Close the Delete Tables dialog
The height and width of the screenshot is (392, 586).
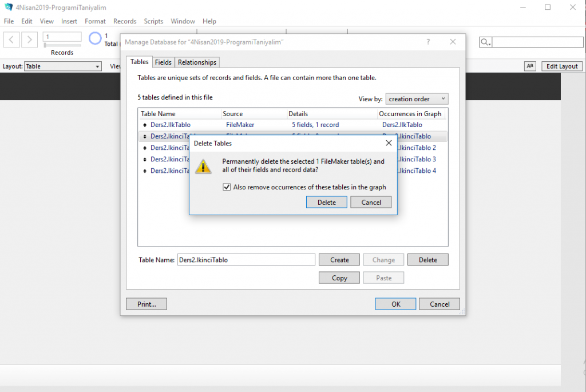(x=389, y=143)
